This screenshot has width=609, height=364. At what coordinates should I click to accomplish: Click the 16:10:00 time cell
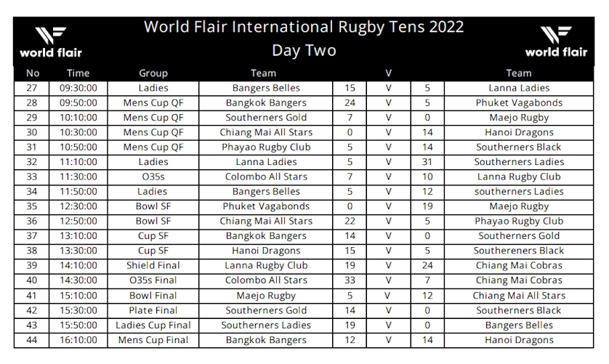(x=78, y=340)
